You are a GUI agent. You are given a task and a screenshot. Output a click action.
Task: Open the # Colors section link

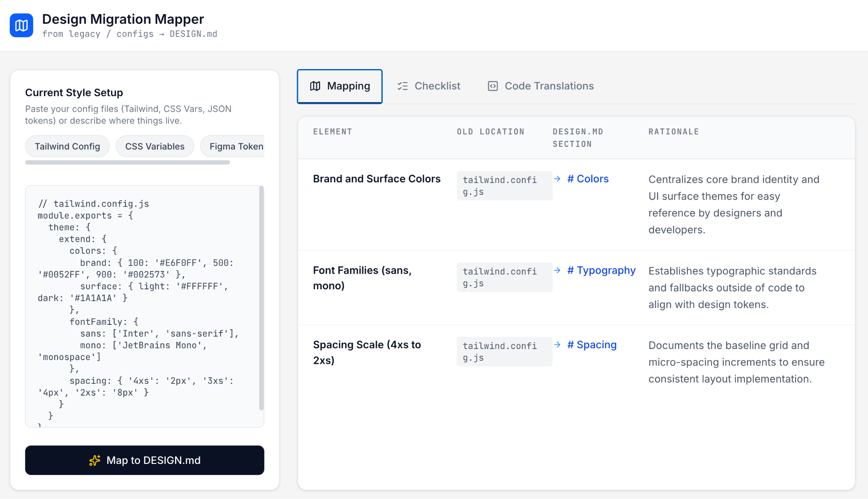[x=588, y=179]
